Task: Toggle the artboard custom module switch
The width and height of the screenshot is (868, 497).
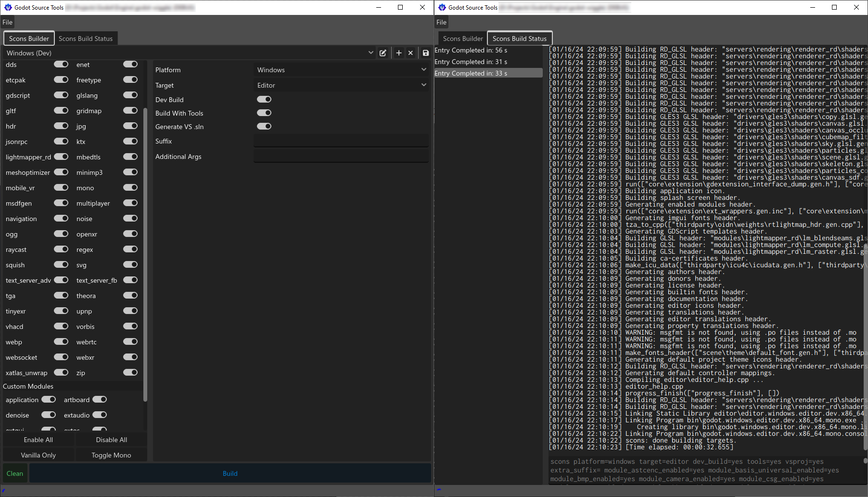Action: pos(100,399)
